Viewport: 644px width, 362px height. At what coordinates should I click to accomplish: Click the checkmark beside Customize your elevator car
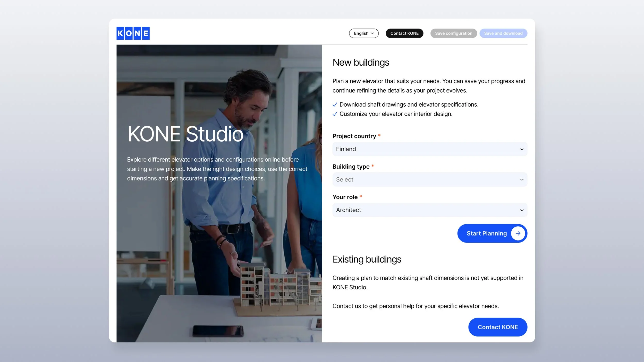tap(335, 114)
